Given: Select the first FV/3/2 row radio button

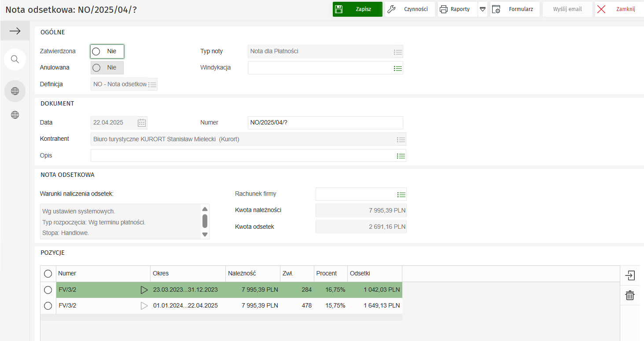Looking at the screenshot, I should pyautogui.click(x=48, y=290).
